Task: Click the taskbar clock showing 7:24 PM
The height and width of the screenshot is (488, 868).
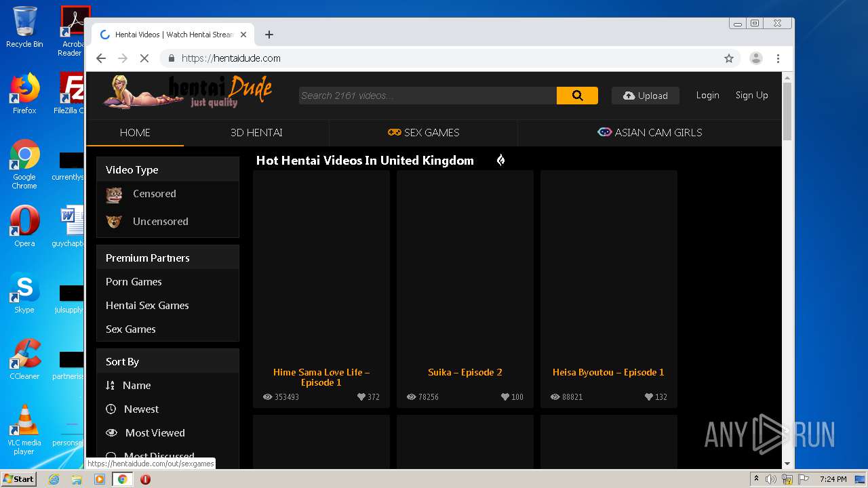Action: (x=833, y=479)
